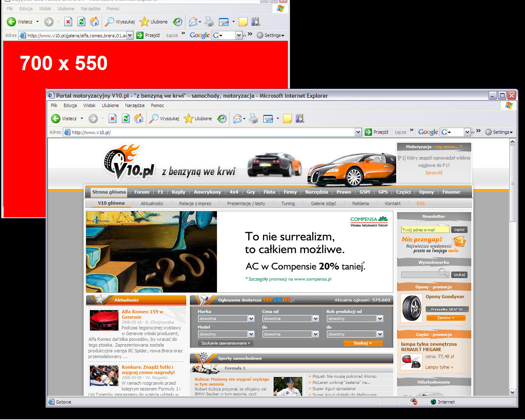
Task: Click the Compensa surrealism banner ad
Action: (239, 252)
